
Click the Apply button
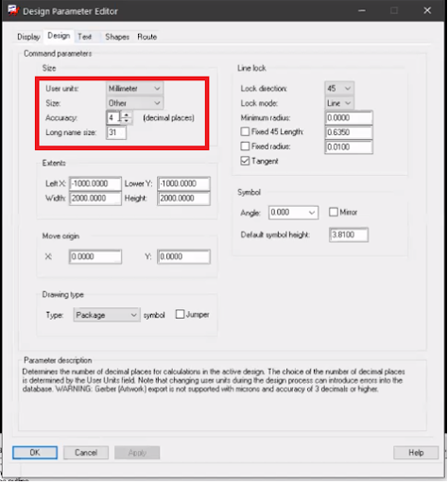click(137, 453)
